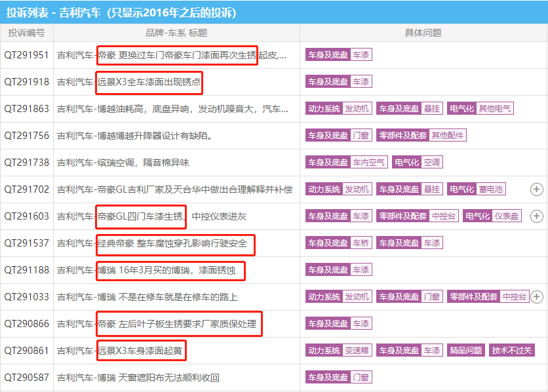
Task: Click 技术不过关 tag in row QT290861
Action: point(512,351)
